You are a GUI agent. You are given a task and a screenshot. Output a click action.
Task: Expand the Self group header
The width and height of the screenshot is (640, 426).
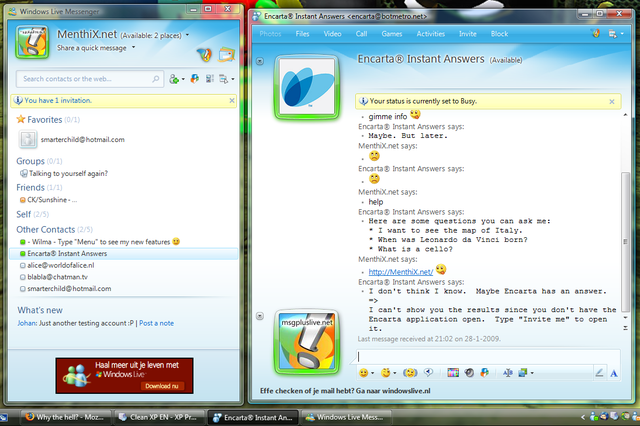[24, 214]
